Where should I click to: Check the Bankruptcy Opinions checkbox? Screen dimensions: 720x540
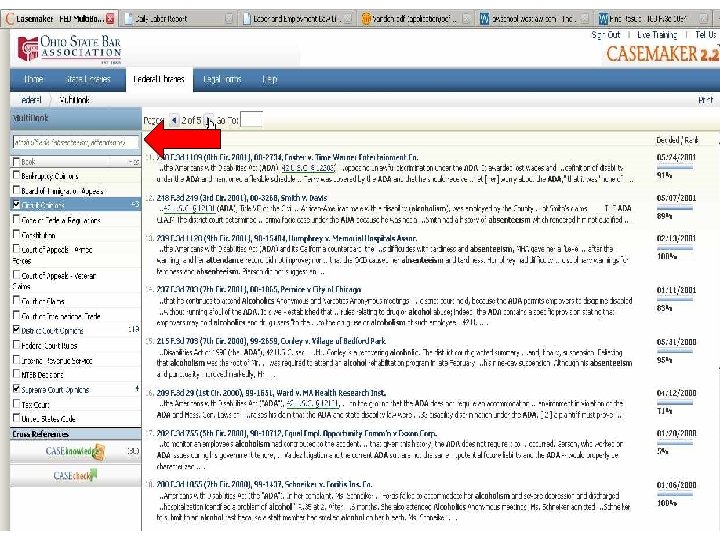17,175
